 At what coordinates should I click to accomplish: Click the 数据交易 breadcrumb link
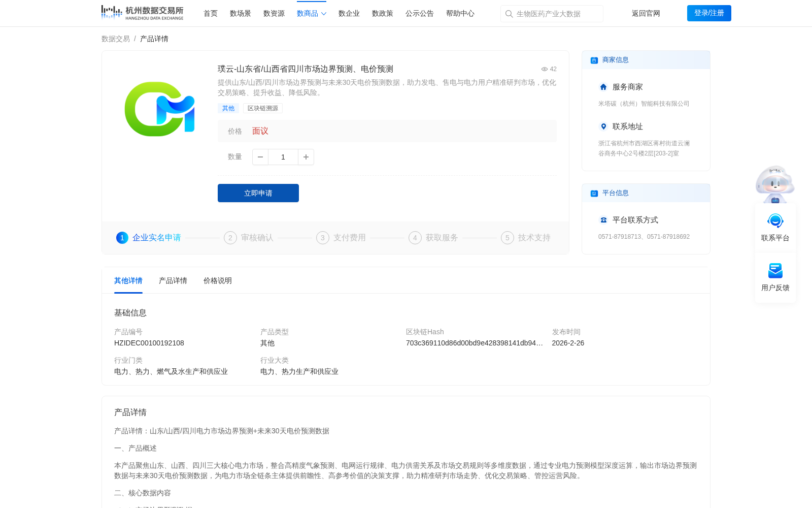tap(116, 39)
